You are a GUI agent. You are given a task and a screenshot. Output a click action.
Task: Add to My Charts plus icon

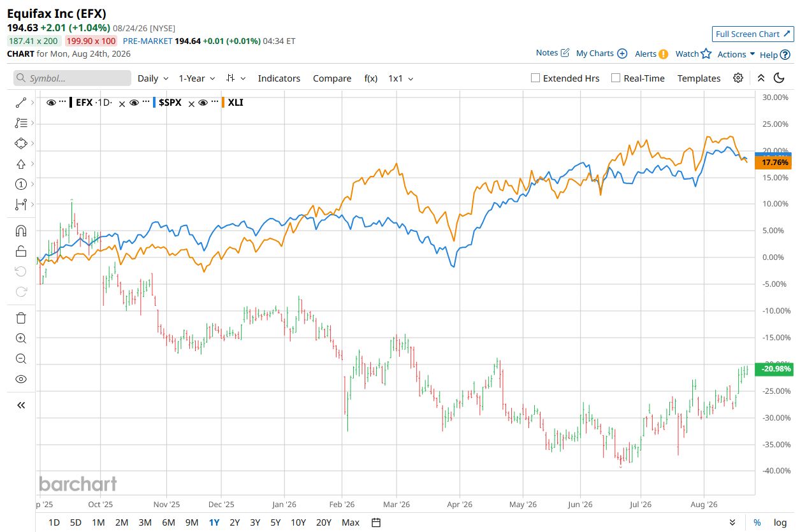click(622, 54)
